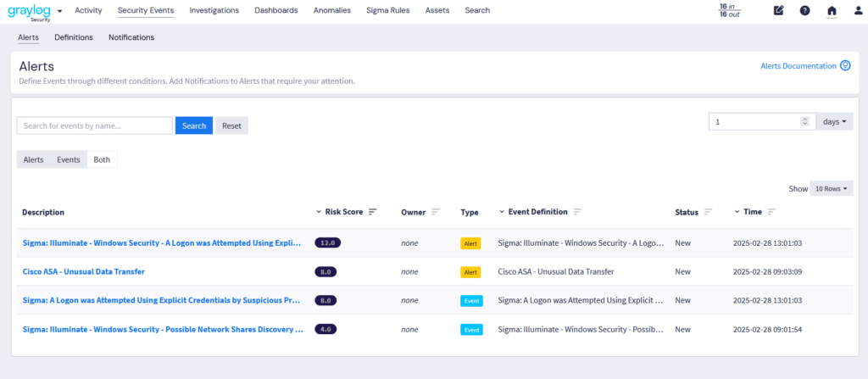Select the Alerts filter toggle
The height and width of the screenshot is (379, 868).
click(x=33, y=159)
